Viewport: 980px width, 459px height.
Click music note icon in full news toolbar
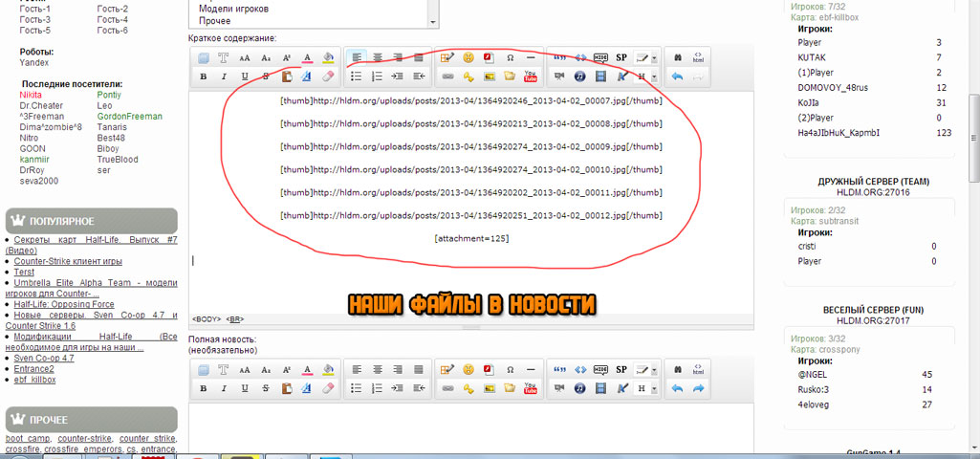[x=579, y=388]
